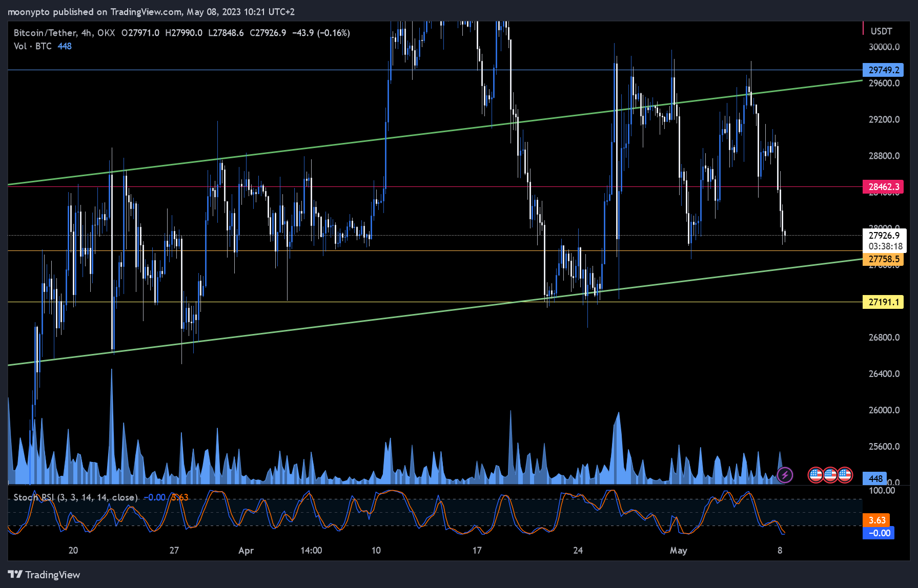Screen dimensions: 918x588
Task: Click the TradingView logo at the bottom
Action: [44, 575]
